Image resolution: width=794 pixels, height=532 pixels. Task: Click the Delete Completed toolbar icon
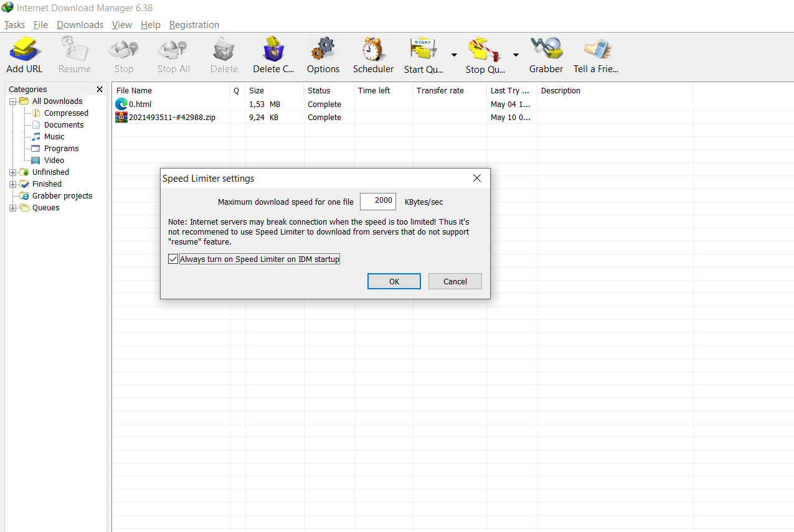tap(273, 49)
